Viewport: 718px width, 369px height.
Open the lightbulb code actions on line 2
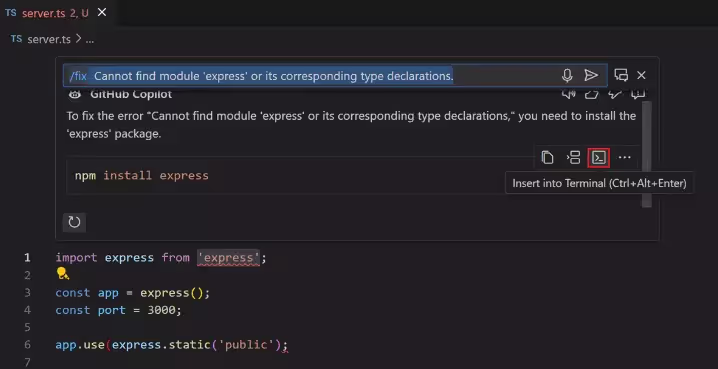tap(62, 274)
